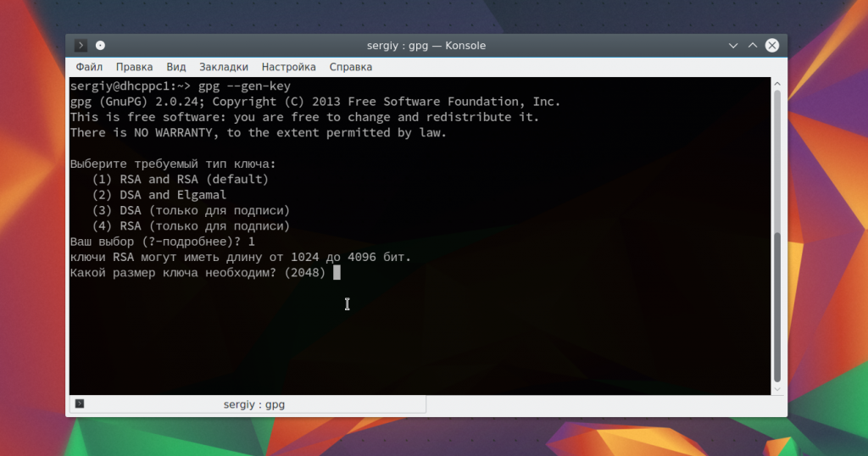
Task: Minimize the Konsole window
Action: pos(732,46)
